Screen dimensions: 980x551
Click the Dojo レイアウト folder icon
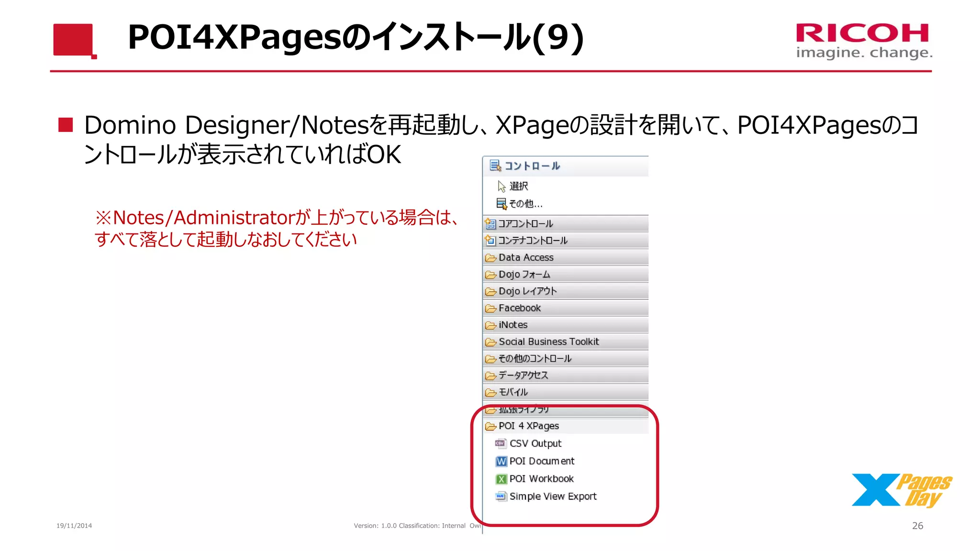[490, 291]
